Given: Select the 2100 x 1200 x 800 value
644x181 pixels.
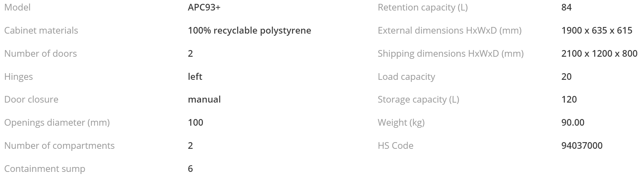Looking at the screenshot, I should (600, 54).
